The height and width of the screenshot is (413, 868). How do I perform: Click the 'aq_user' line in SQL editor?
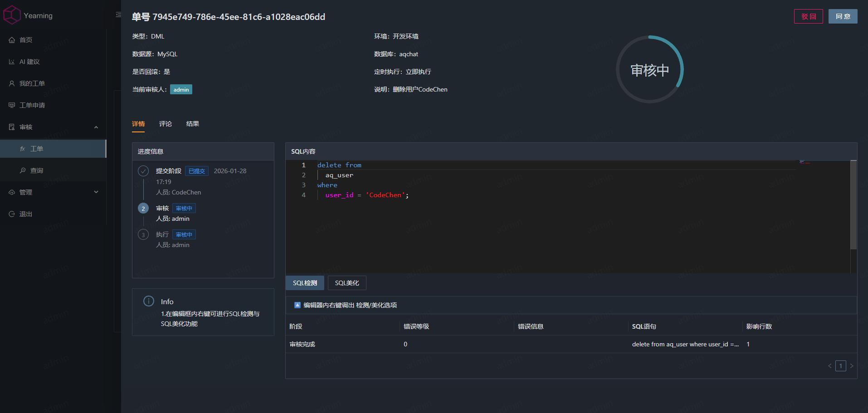tap(339, 175)
